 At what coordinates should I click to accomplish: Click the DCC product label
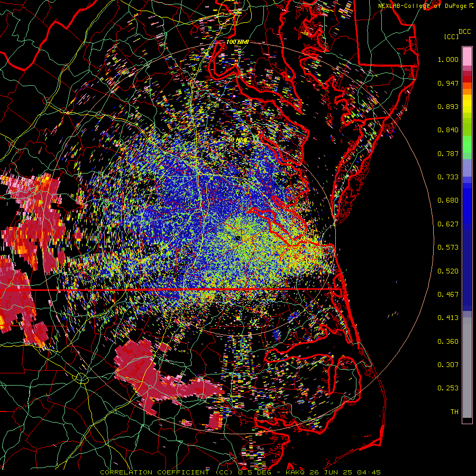[465, 32]
